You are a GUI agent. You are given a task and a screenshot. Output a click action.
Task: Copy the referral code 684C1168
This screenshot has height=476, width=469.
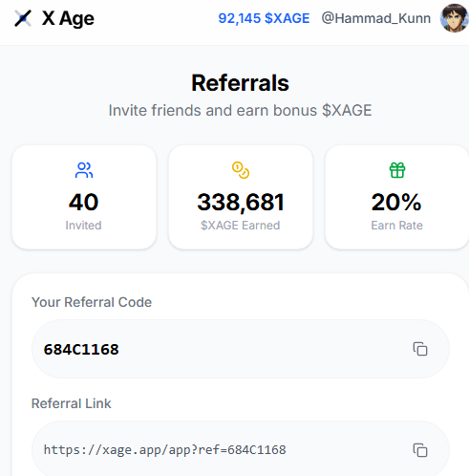tap(420, 349)
